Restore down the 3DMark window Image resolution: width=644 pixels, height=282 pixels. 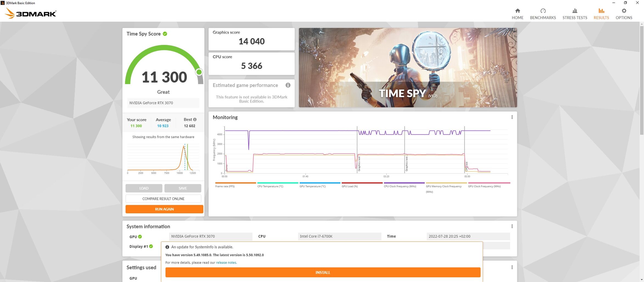pyautogui.click(x=625, y=3)
